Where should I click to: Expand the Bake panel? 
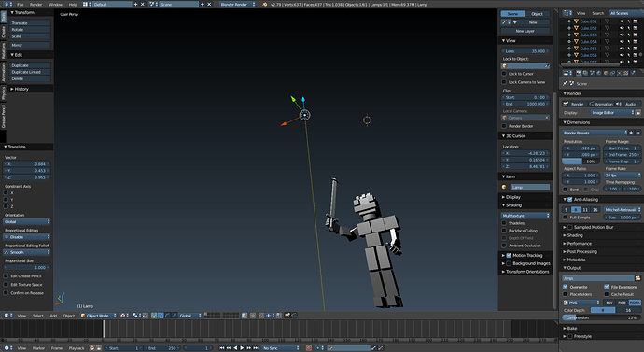pyautogui.click(x=572, y=328)
